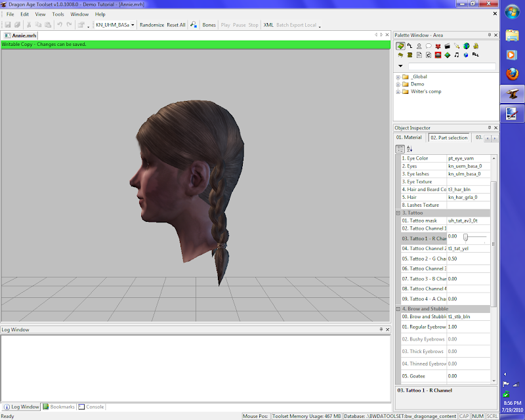Click the music note palette icon
525x420 pixels.
(456, 55)
